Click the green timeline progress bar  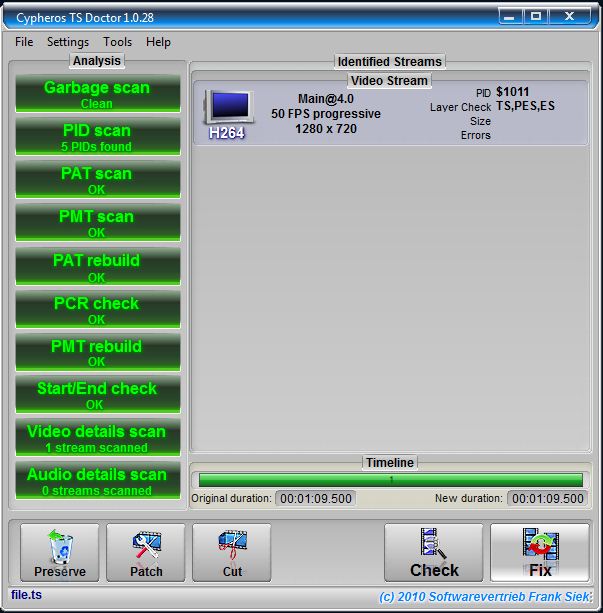(x=391, y=480)
